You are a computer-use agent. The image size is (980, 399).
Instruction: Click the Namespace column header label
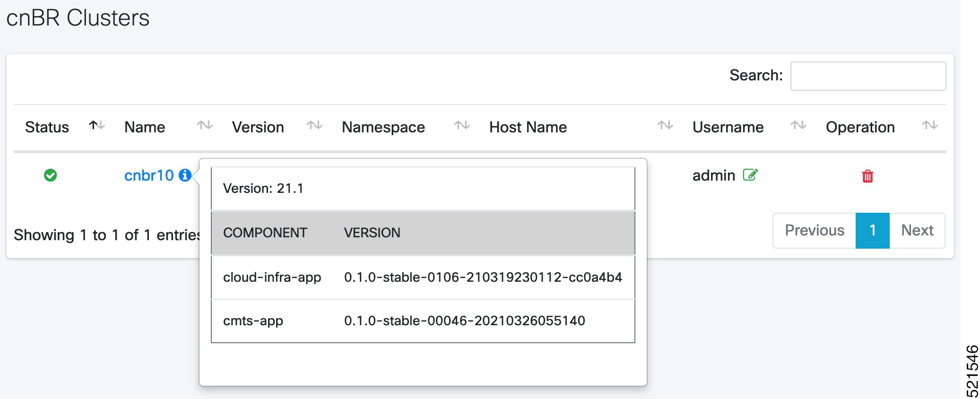(383, 127)
